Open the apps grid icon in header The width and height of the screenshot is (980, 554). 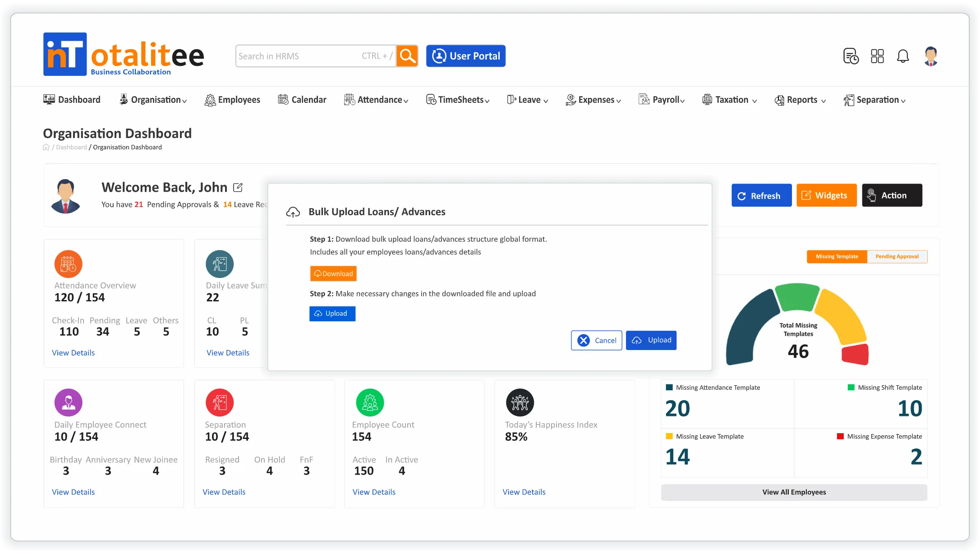877,56
